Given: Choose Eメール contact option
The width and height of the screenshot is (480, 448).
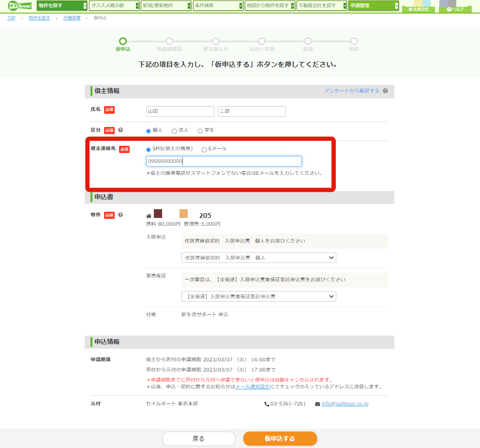Looking at the screenshot, I should (204, 150).
